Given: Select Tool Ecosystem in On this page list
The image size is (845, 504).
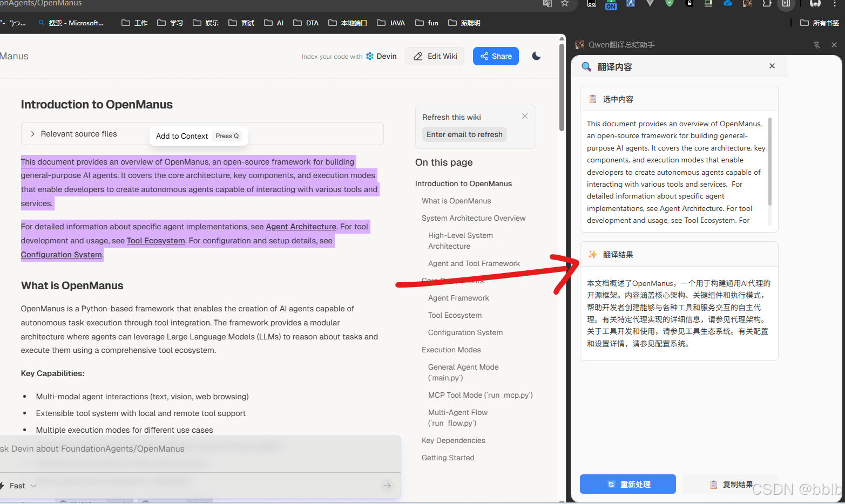Looking at the screenshot, I should (455, 315).
